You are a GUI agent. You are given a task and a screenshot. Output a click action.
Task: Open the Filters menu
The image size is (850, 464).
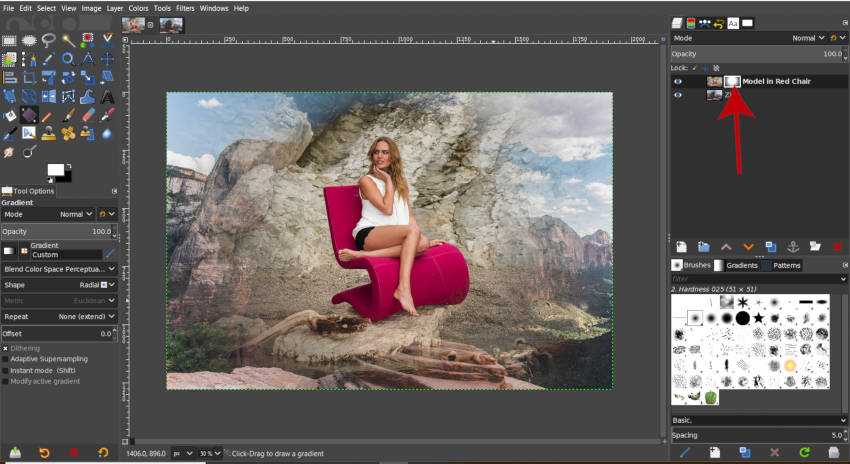[x=183, y=8]
